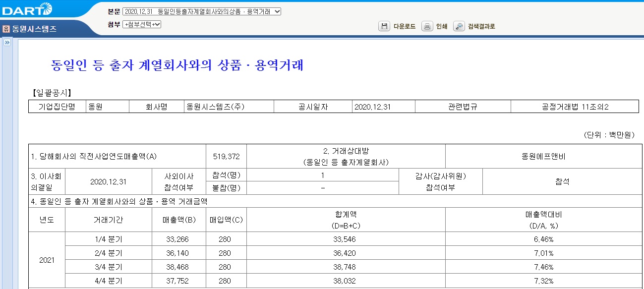Select the 공정거래법 11조의2 cell

pos(575,107)
